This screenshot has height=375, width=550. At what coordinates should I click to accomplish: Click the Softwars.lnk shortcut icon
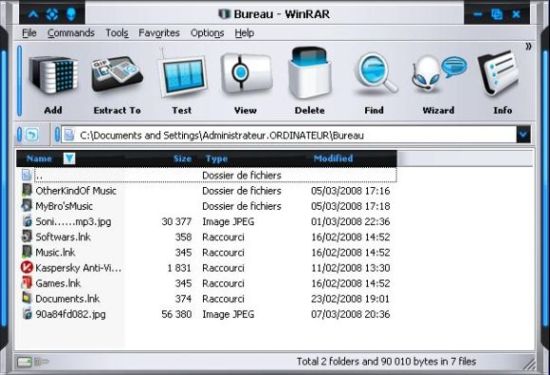(27, 237)
